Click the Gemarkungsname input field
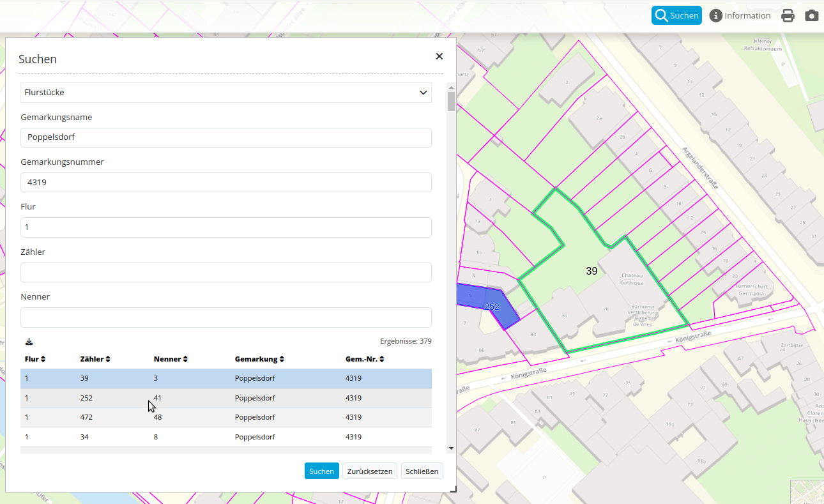 225,137
